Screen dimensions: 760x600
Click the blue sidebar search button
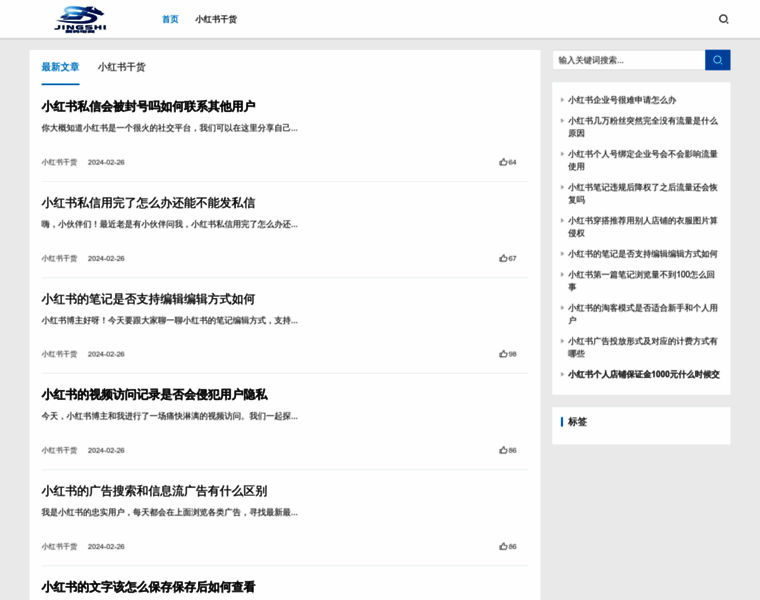717,60
